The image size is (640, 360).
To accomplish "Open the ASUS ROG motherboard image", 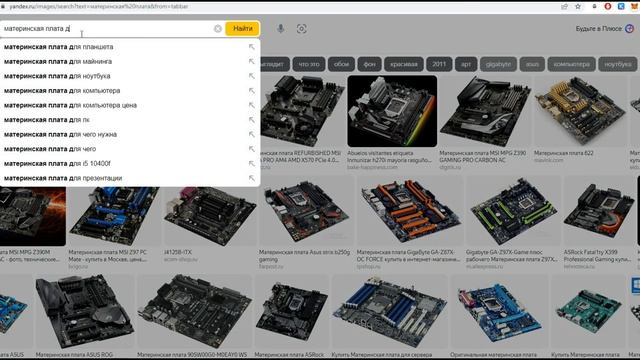I will 84,311.
